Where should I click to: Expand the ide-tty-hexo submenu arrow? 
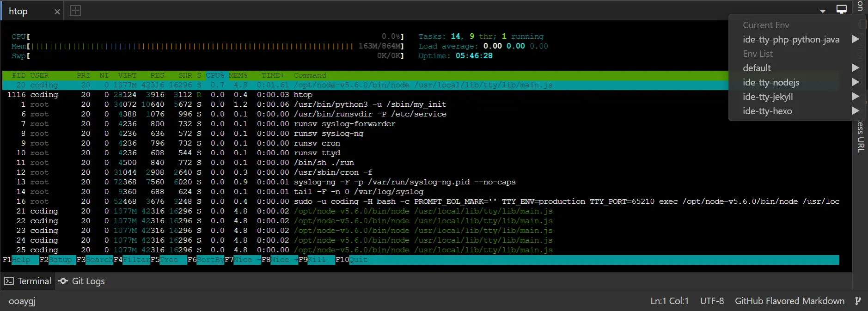(856, 111)
